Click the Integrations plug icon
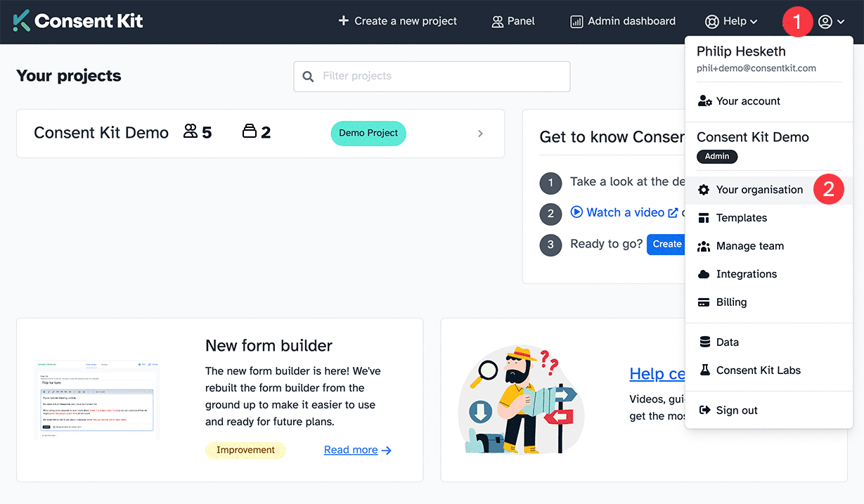Image resolution: width=864 pixels, height=504 pixels. [x=702, y=274]
